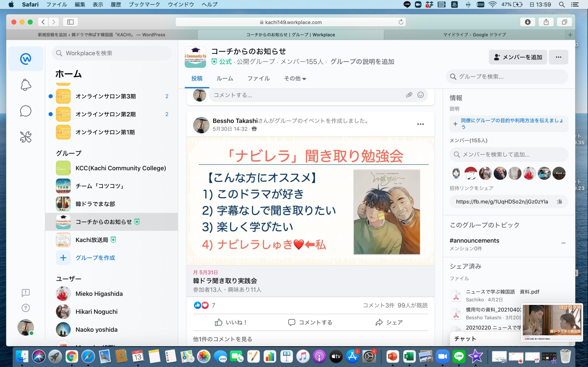The image size is (588, 367).
Task: Expand the その他 dropdown tab
Action: coord(295,78)
